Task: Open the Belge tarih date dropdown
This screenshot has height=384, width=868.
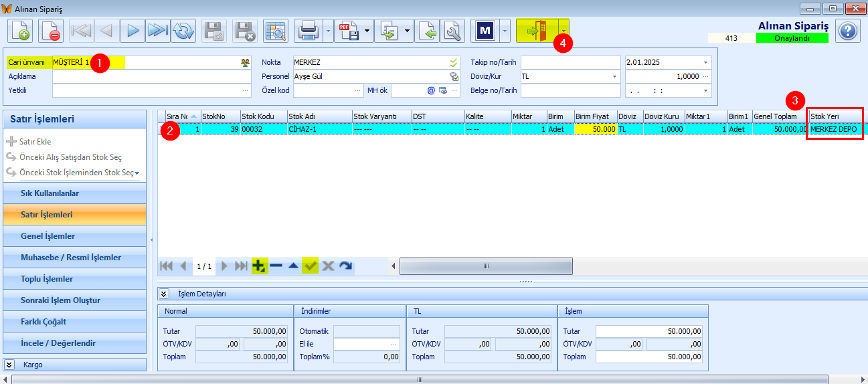Action: click(x=705, y=90)
